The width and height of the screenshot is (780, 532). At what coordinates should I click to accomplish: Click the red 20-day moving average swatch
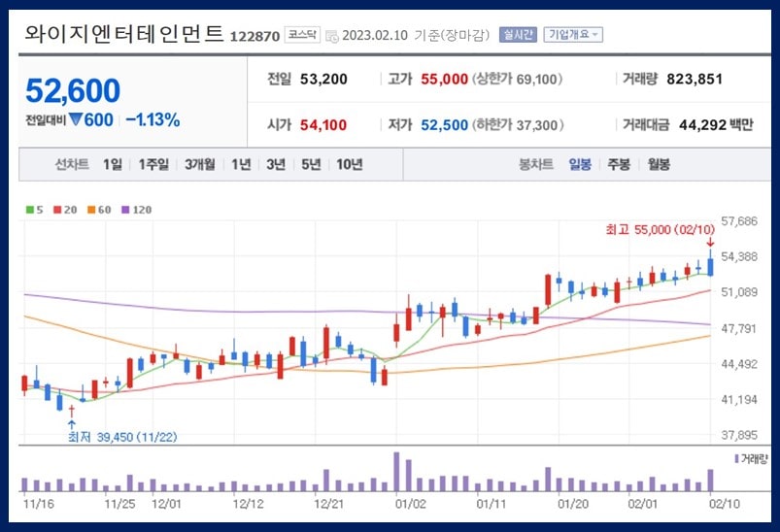tap(57, 210)
